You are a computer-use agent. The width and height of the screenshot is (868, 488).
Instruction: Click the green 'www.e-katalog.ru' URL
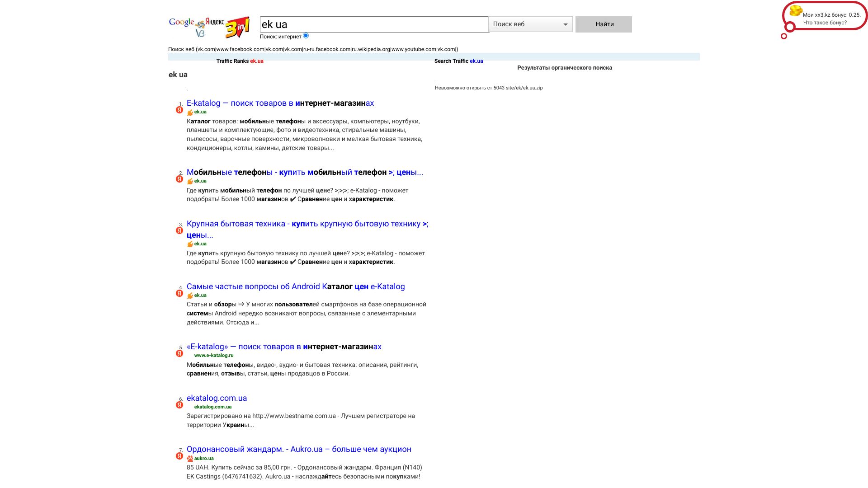(x=214, y=356)
